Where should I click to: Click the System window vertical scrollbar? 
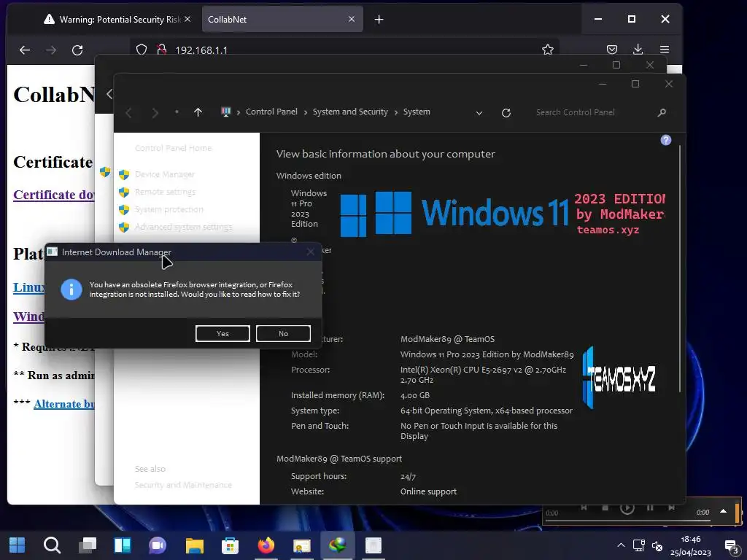680,269
